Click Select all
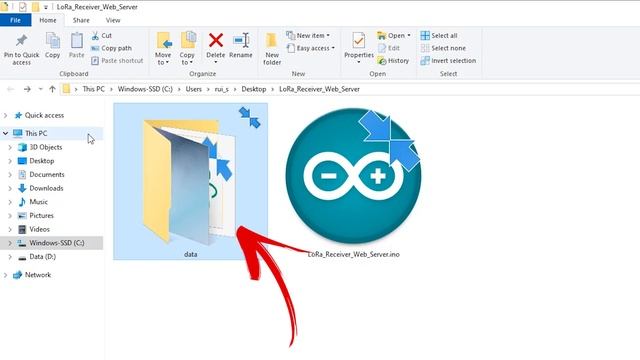The height and width of the screenshot is (360, 640). click(x=439, y=36)
